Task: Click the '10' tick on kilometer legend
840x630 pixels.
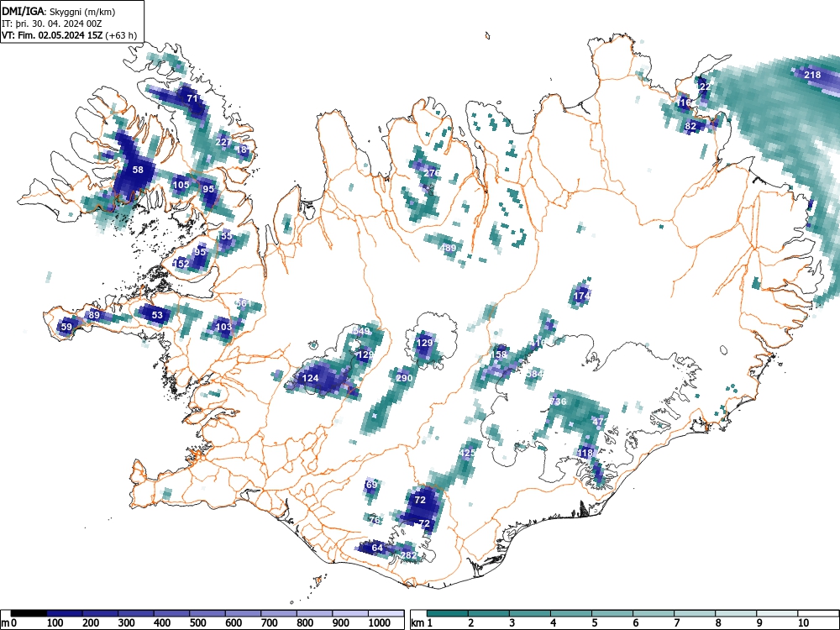Action: [x=803, y=623]
